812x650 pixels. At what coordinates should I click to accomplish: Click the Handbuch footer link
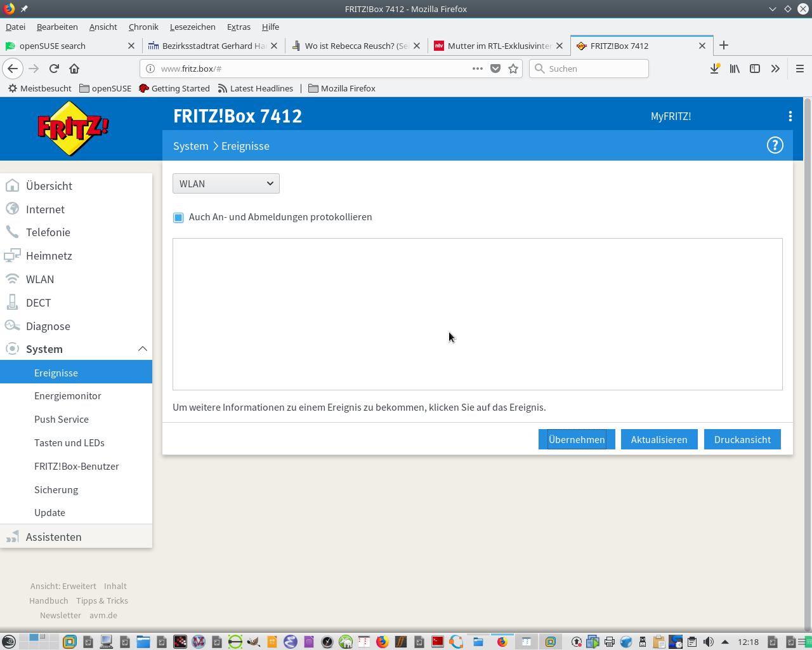point(48,600)
